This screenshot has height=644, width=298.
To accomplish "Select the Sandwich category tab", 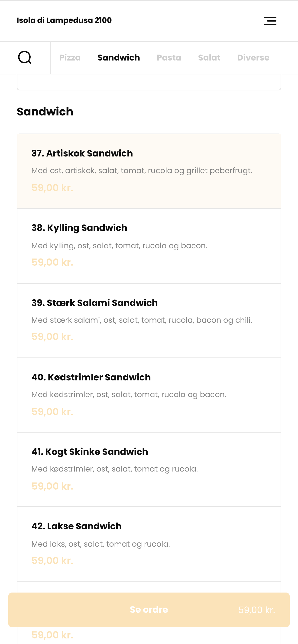I will [x=119, y=57].
